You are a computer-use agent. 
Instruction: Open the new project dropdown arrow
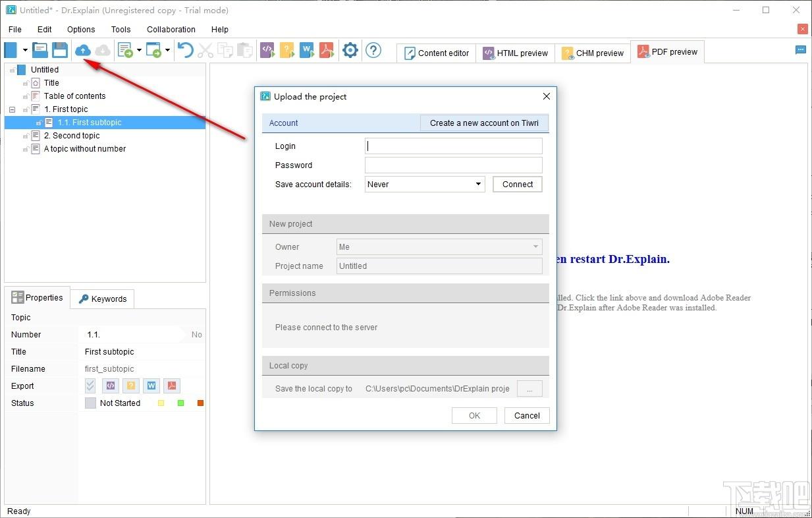coord(25,50)
